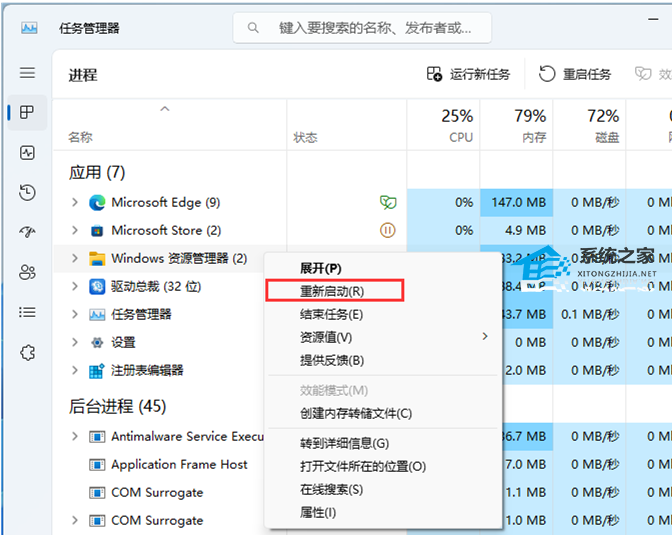The height and width of the screenshot is (535, 672).
Task: Click the 4.9 MB memory cell
Action: (516, 231)
